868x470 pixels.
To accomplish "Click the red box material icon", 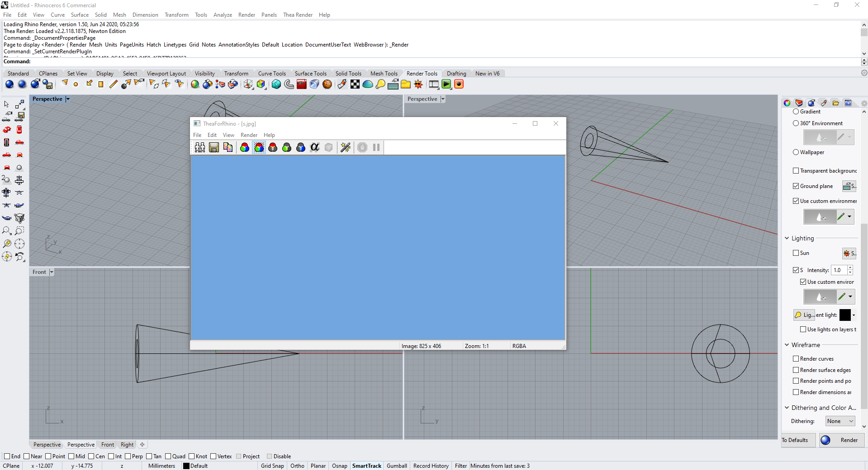I will tap(302, 84).
